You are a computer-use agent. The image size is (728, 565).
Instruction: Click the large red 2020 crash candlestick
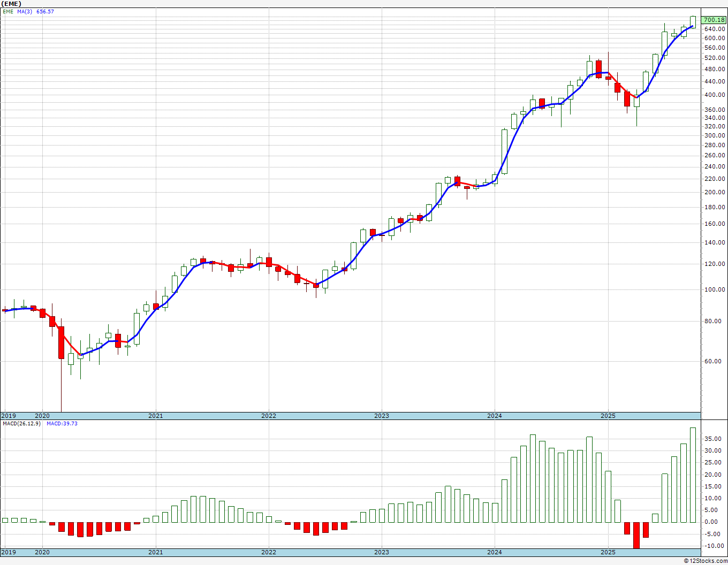pyautogui.click(x=62, y=342)
